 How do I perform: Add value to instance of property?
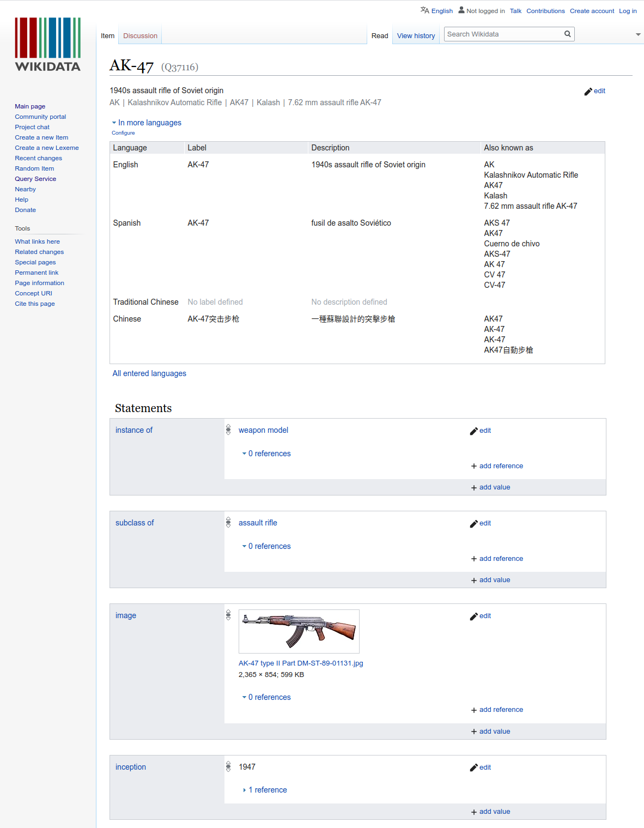point(490,487)
